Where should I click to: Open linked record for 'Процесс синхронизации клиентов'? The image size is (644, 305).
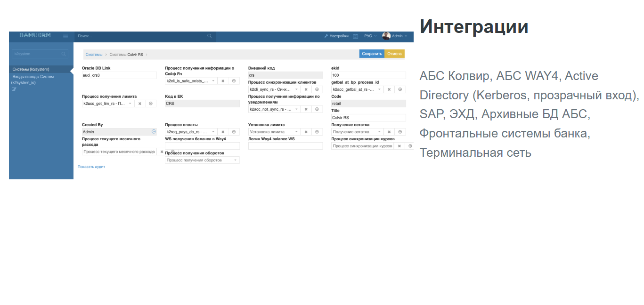click(x=317, y=89)
